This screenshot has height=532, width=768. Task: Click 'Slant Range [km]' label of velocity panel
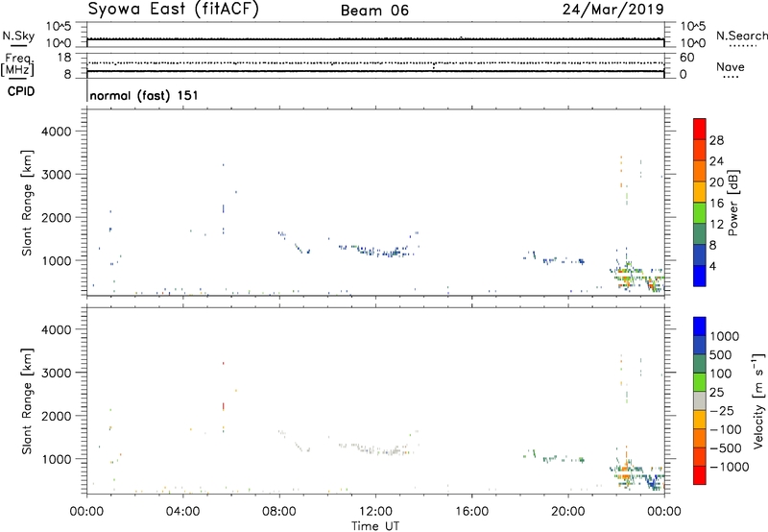(x=27, y=400)
